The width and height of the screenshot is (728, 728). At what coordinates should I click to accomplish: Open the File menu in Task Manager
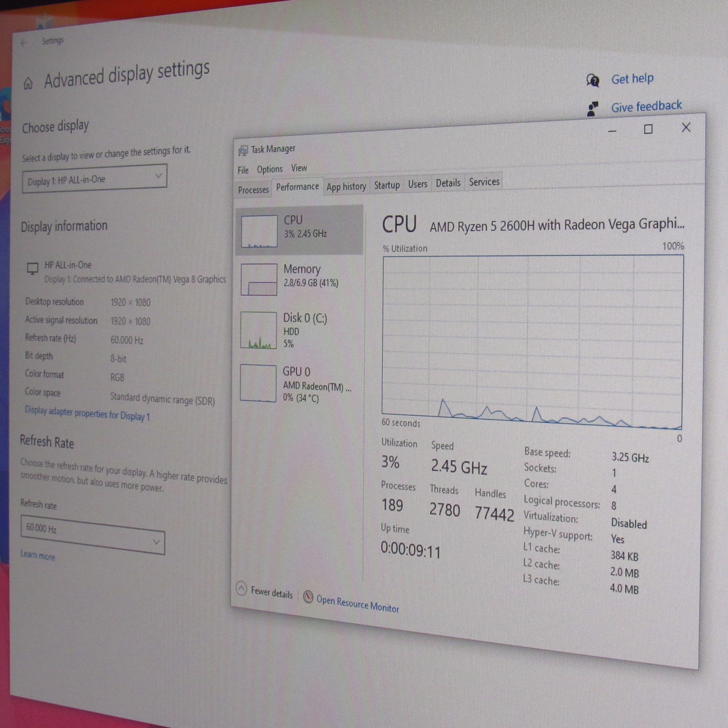pos(243,170)
